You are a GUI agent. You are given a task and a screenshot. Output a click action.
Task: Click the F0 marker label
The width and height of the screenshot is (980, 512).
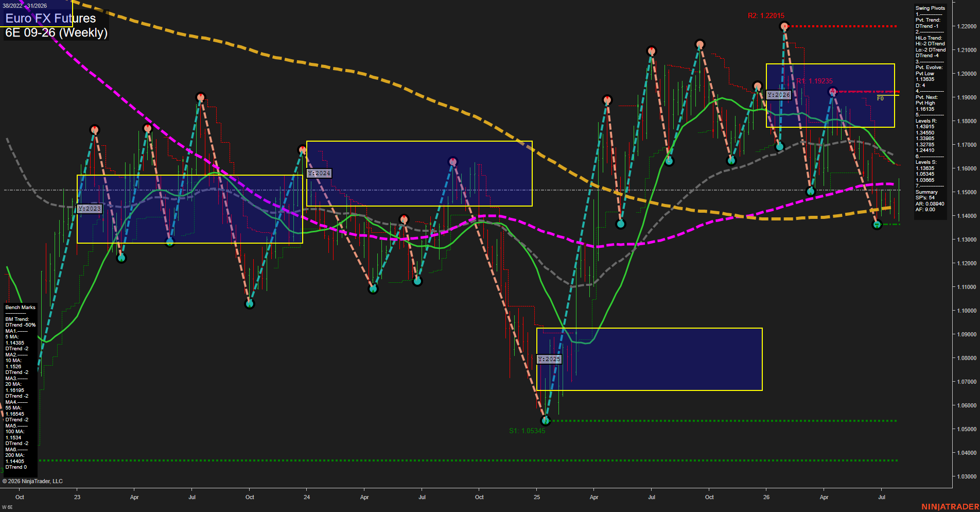point(880,98)
